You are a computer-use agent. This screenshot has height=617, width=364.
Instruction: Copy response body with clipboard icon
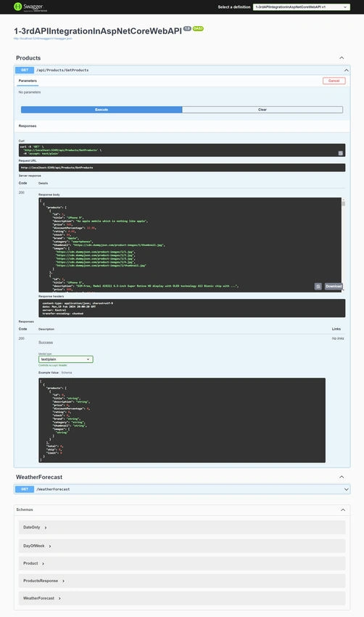click(318, 287)
